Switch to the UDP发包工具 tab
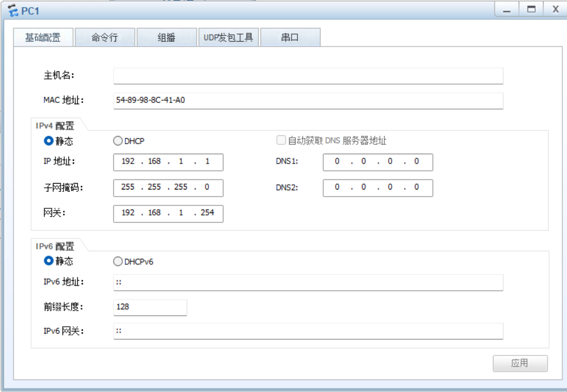567x392 pixels. [x=228, y=37]
